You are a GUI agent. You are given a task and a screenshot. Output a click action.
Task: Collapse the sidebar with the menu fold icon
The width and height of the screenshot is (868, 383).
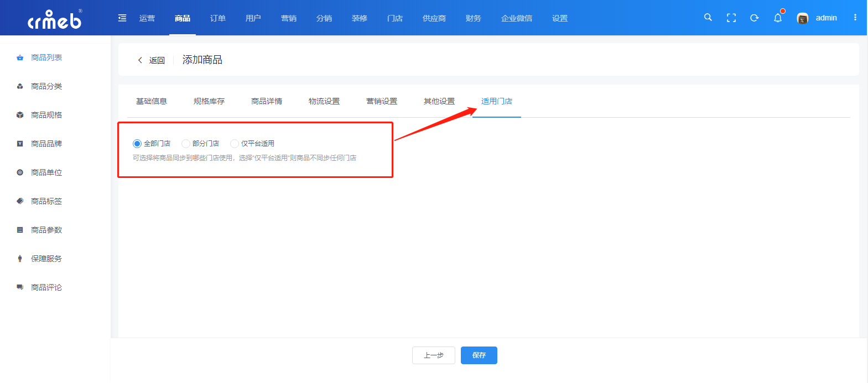[122, 18]
